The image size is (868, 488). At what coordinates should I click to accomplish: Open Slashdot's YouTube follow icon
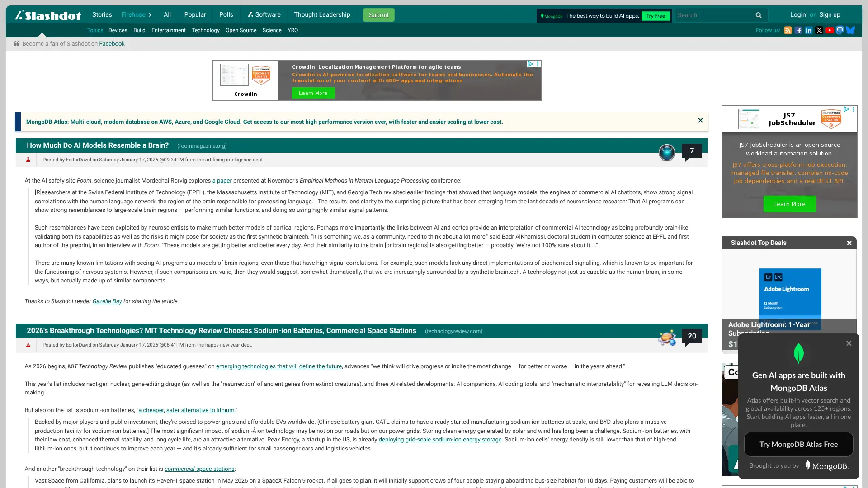coord(830,30)
